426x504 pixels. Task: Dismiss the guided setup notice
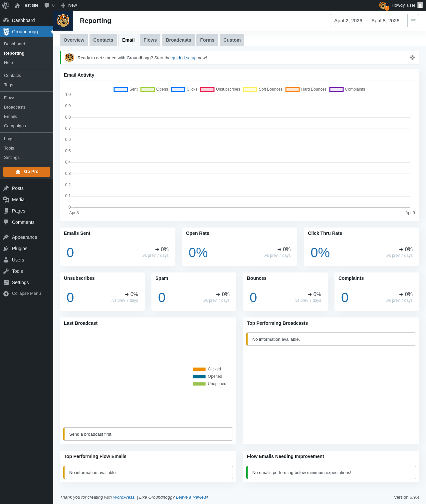[x=412, y=58]
